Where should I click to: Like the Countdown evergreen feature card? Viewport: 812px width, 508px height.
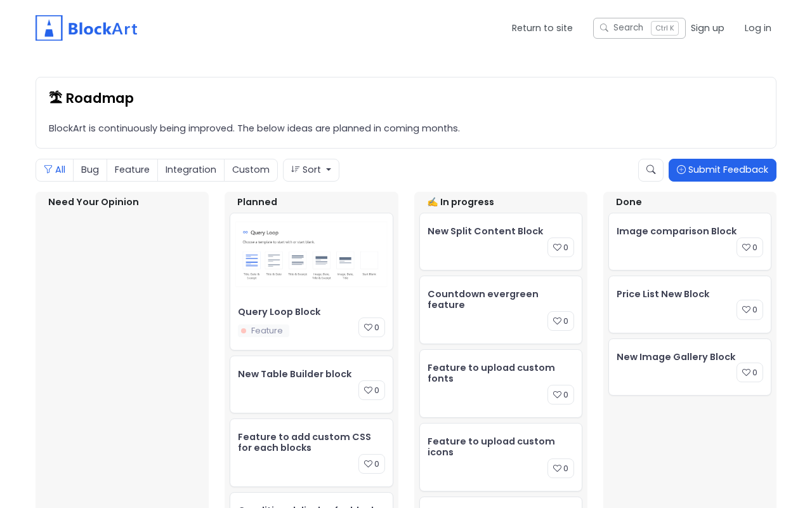coord(561,321)
